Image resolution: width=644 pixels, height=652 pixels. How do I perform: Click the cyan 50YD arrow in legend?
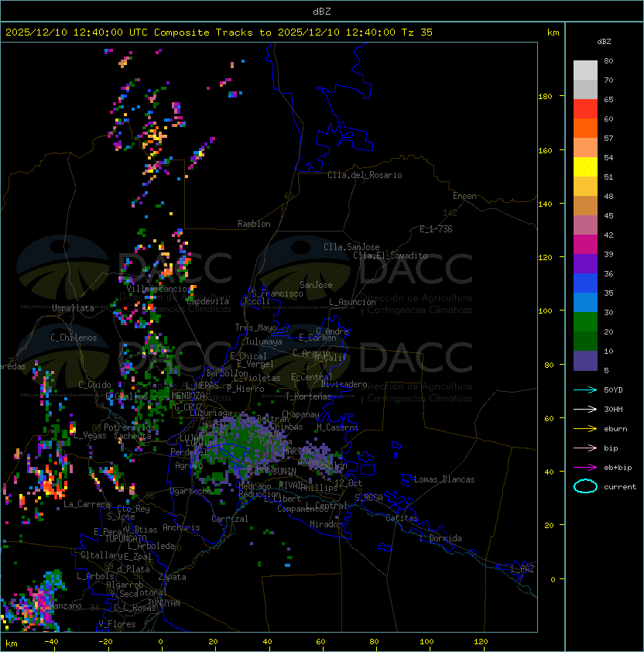tap(585, 390)
